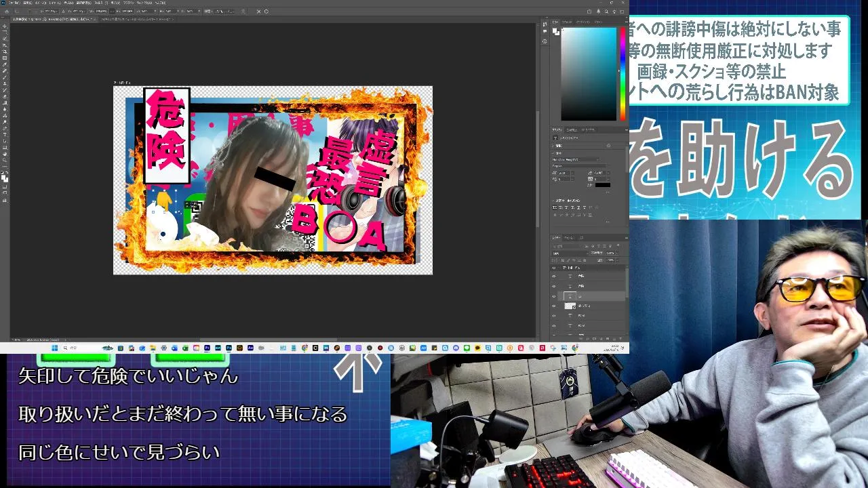Click the width field in options bar
Image resolution: width=868 pixels, height=488 pixels.
coord(102,12)
